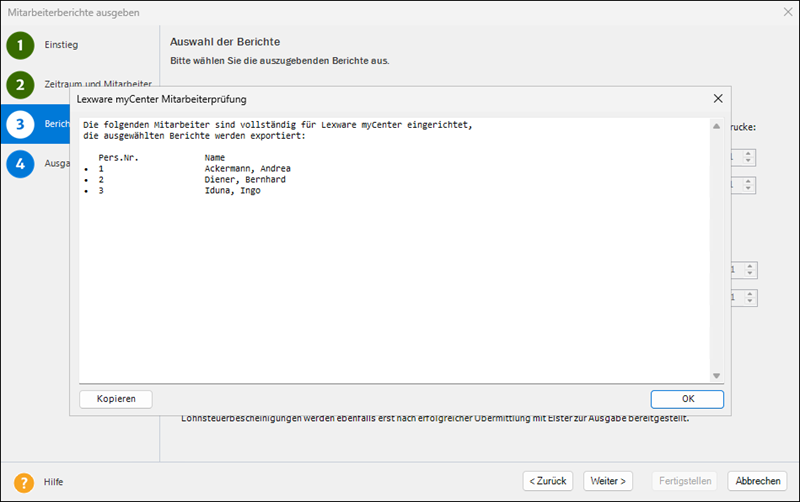Select the Einstieg wizard step
The width and height of the screenshot is (800, 503).
coord(61,45)
